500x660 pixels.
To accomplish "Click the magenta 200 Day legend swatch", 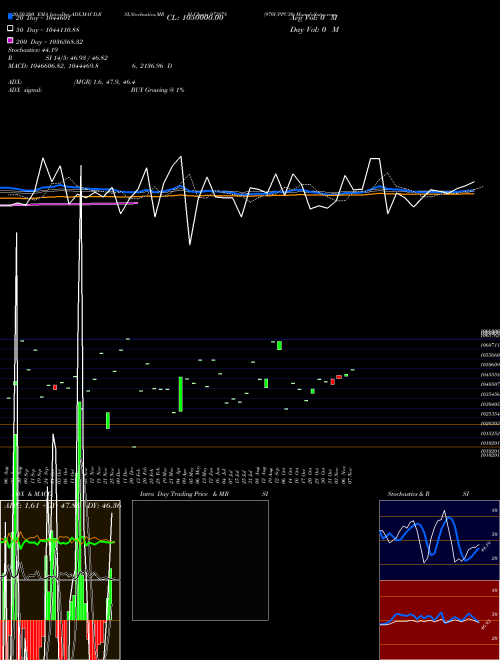I will coord(10,40).
